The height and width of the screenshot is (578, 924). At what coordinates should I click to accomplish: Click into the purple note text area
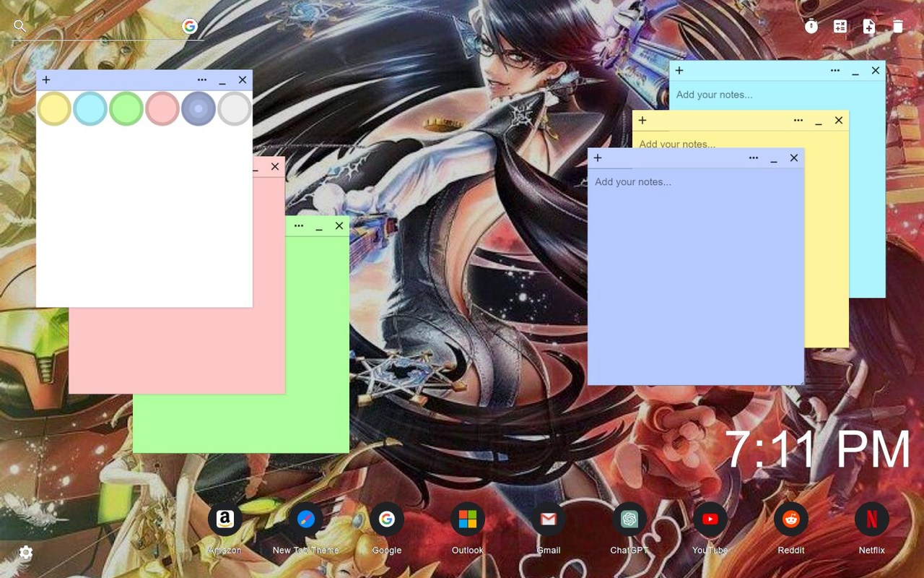(696, 277)
